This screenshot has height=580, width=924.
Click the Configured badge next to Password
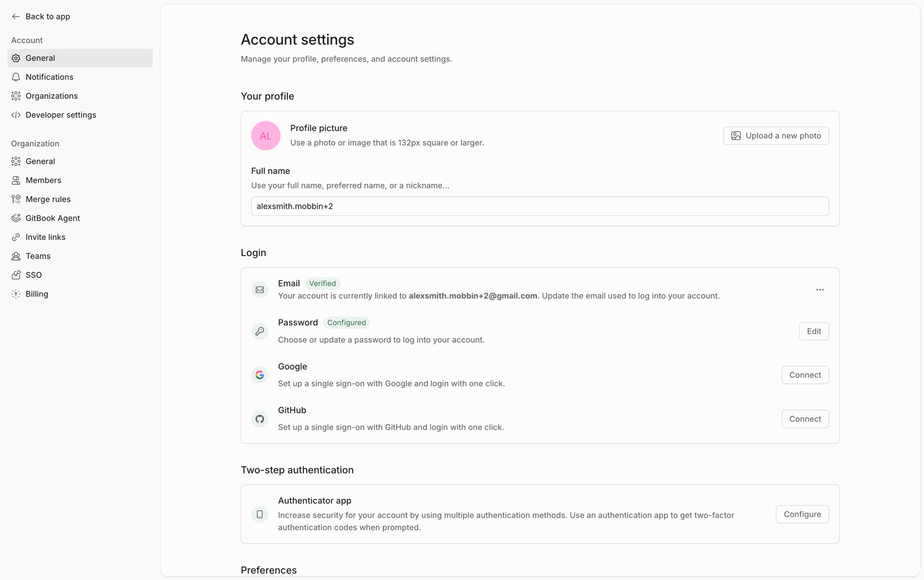(x=346, y=322)
